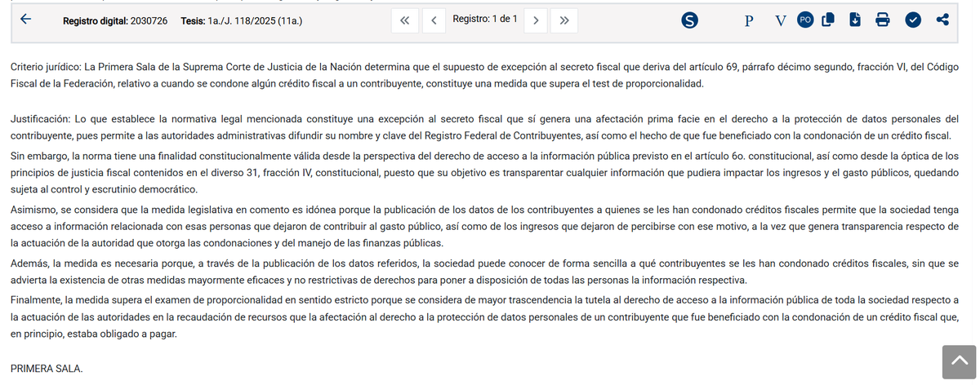Screen dimensions: 980x385
Task: Click the circled S icon
Action: point(690,20)
